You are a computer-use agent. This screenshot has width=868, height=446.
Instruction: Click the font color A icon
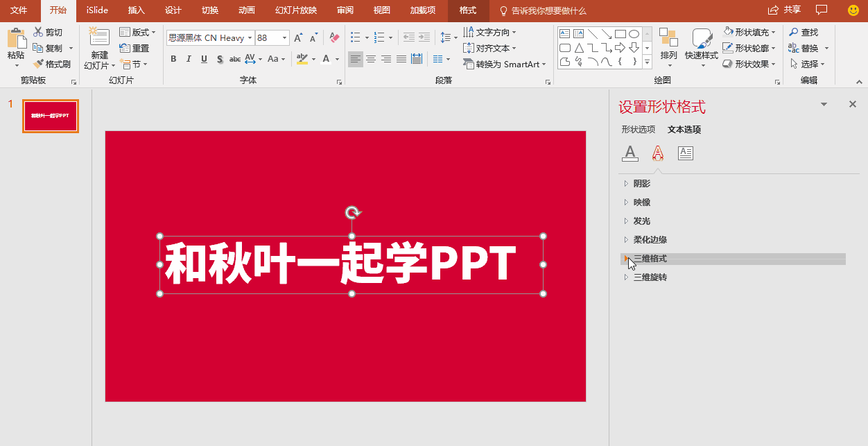click(326, 59)
